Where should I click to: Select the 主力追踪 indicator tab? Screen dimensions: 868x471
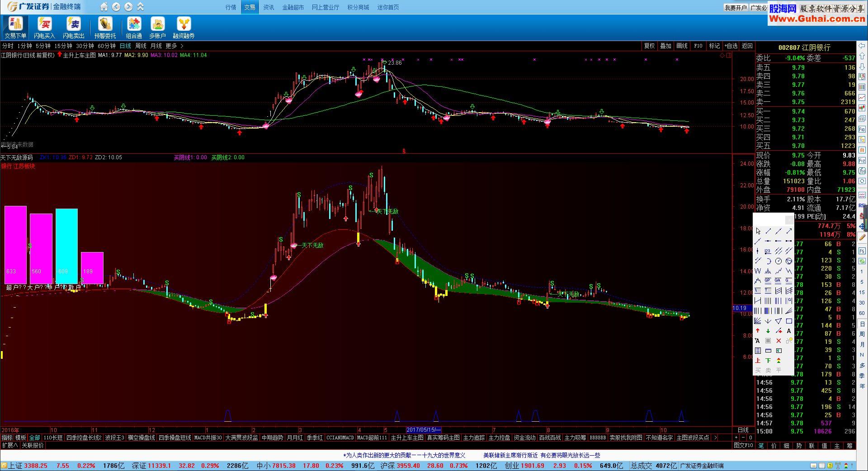[474, 438]
